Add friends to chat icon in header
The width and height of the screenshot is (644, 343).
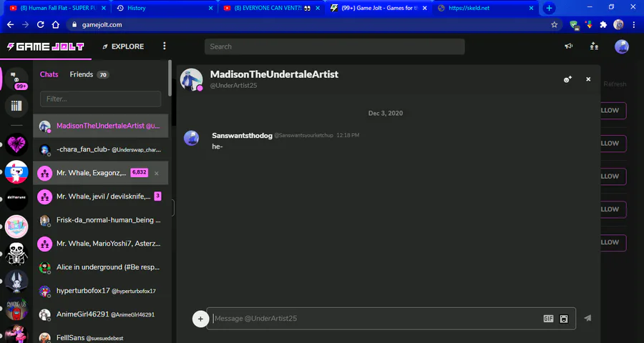pyautogui.click(x=567, y=79)
